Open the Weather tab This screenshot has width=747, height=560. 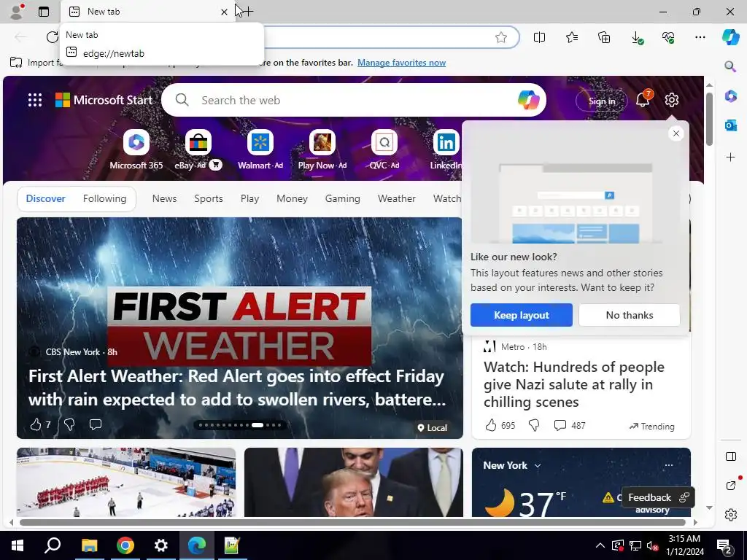pyautogui.click(x=396, y=198)
